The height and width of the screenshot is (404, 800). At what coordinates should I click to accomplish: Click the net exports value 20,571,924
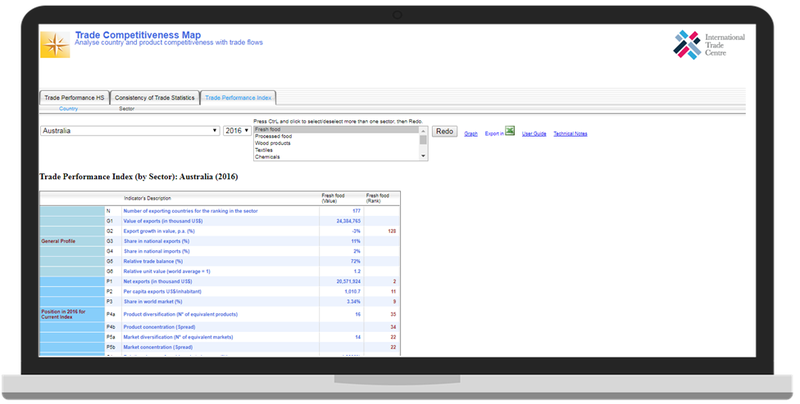348,282
